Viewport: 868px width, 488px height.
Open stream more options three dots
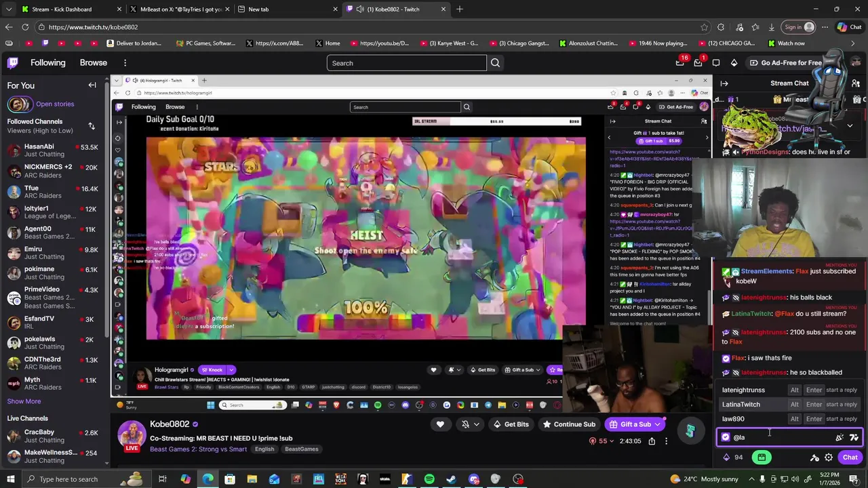pos(666,441)
